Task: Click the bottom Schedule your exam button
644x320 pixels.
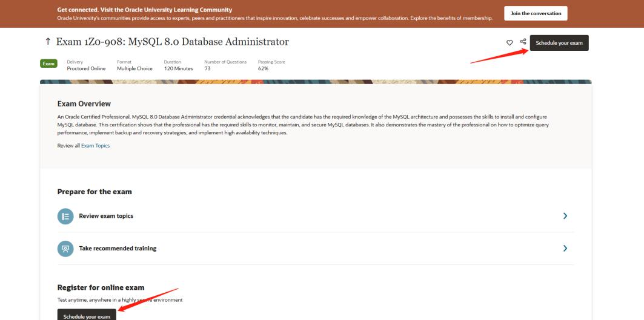Action: pos(87,315)
